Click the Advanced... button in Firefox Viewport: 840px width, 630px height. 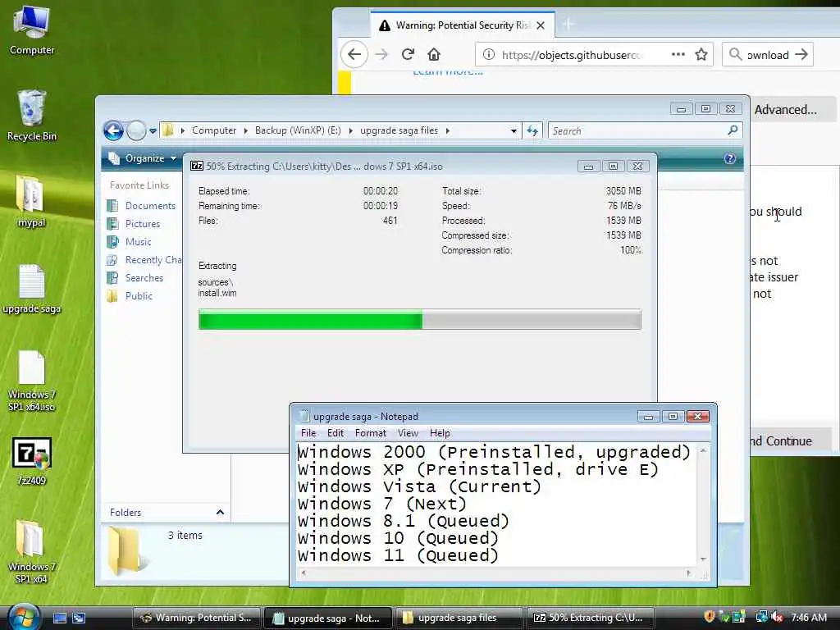pyautogui.click(x=785, y=109)
